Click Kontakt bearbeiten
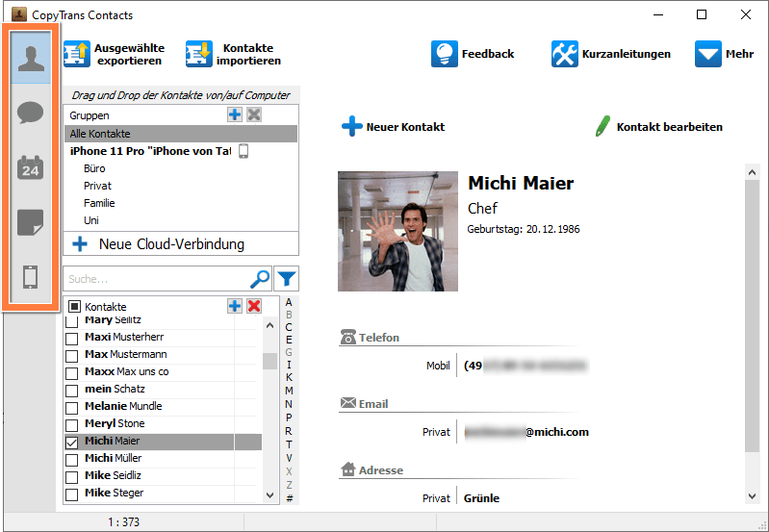Viewport: 769px width, 532px height. tap(658, 126)
